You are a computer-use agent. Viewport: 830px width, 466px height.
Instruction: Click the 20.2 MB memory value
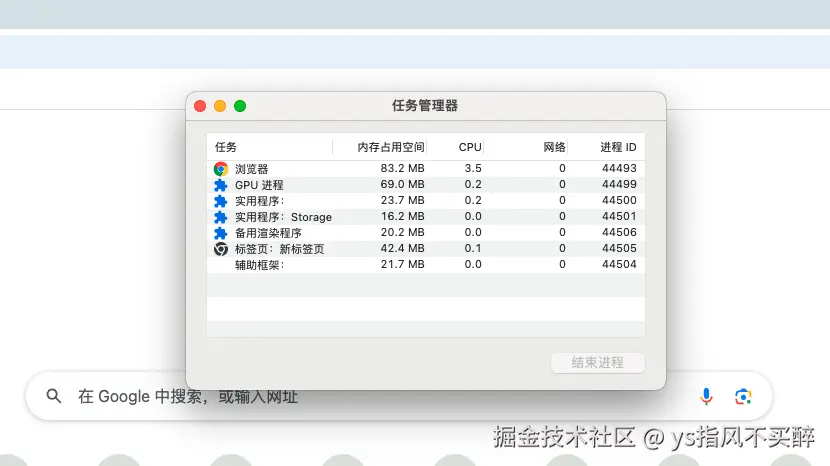coord(402,232)
